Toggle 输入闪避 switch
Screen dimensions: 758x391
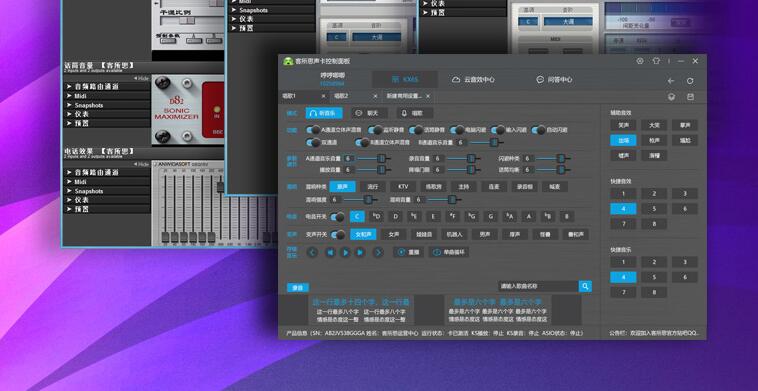tap(497, 130)
